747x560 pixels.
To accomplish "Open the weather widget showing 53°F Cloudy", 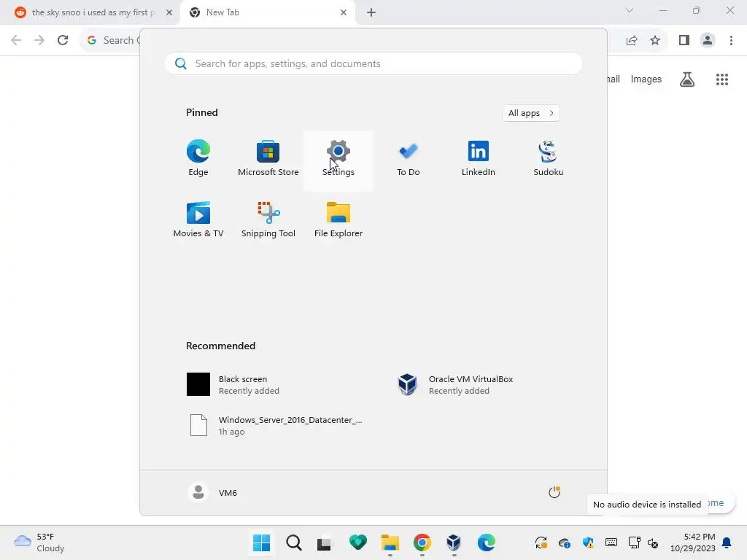I will click(39, 542).
